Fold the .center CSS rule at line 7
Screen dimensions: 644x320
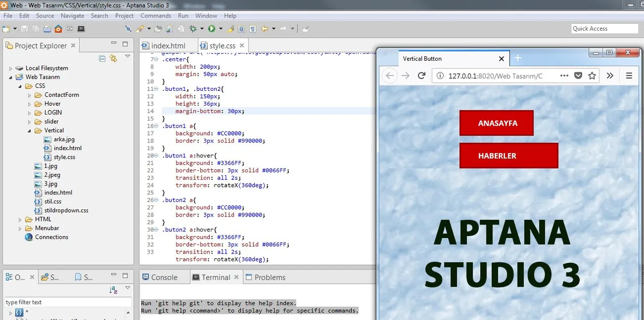156,59
